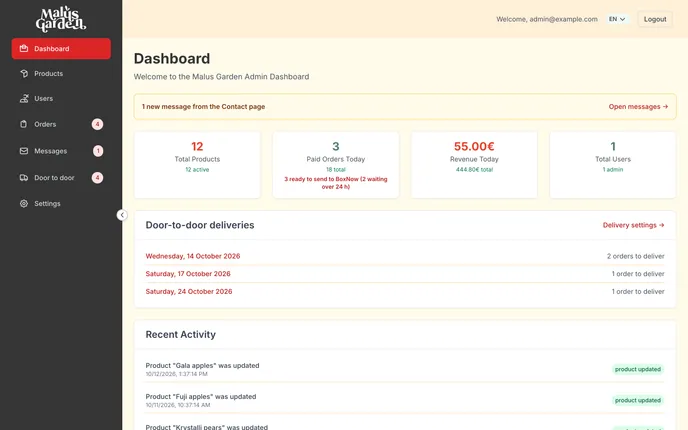The width and height of the screenshot is (688, 430).
Task: Click the Door to door badge showing 4
Action: tap(97, 178)
